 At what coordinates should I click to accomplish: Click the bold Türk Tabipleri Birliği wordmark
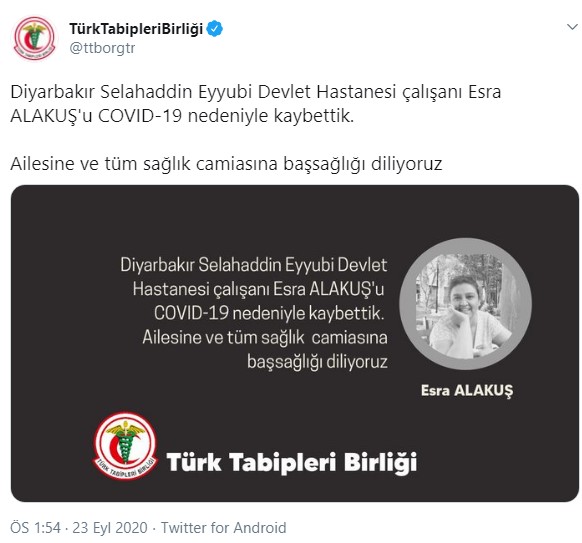[292, 462]
